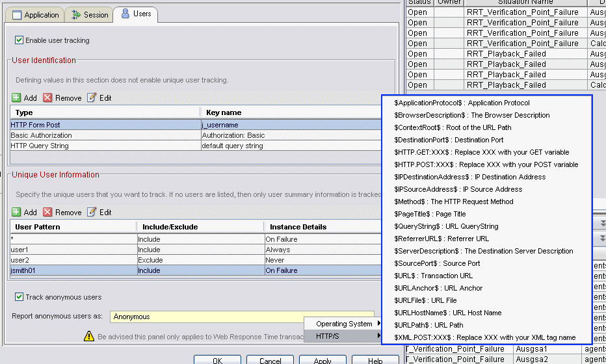Choose $IPSourceAddress$ menu entry
The image size is (606, 364).
487,189
